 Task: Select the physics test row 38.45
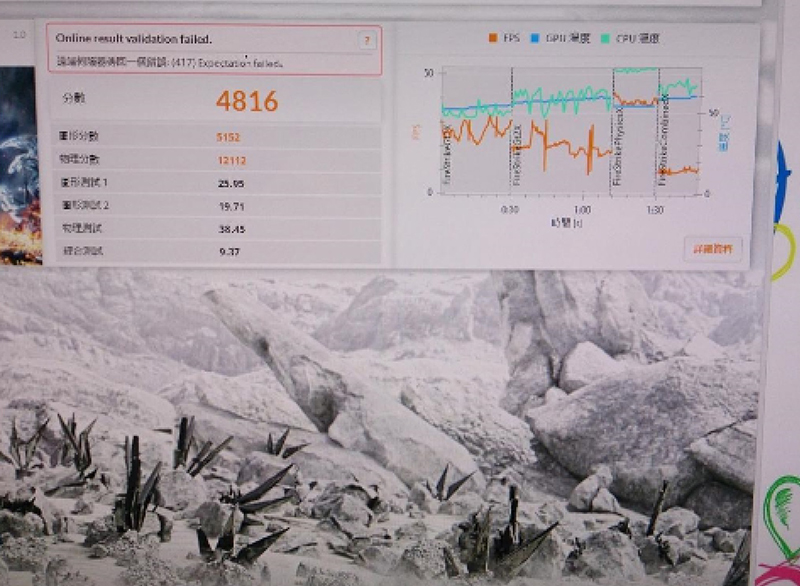coord(215,229)
